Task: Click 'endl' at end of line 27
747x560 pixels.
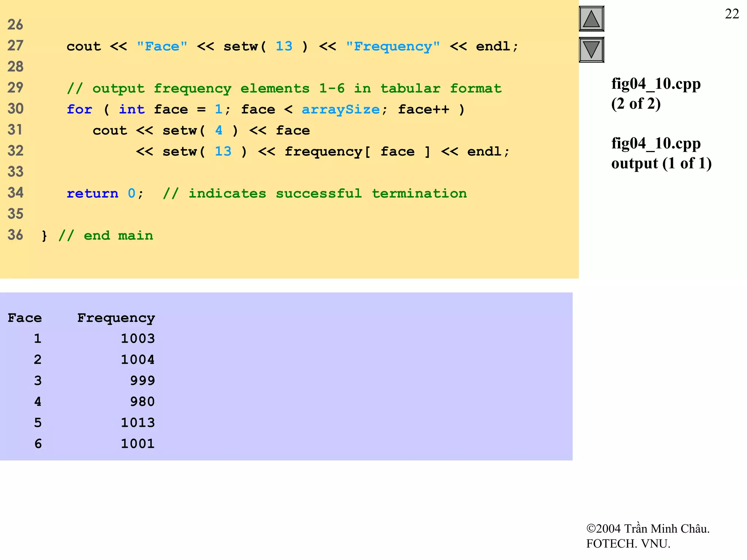Action: 493,46
